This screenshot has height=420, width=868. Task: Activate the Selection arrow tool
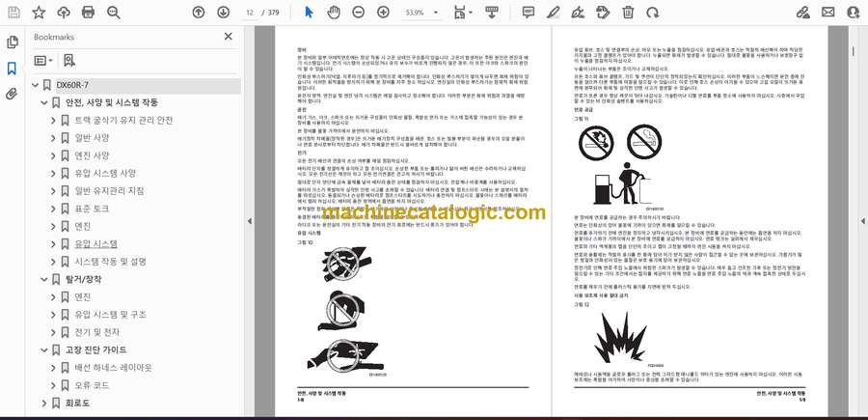coord(309,13)
